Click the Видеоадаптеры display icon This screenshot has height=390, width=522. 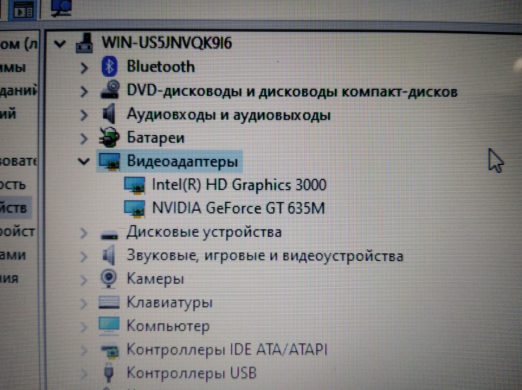109,161
